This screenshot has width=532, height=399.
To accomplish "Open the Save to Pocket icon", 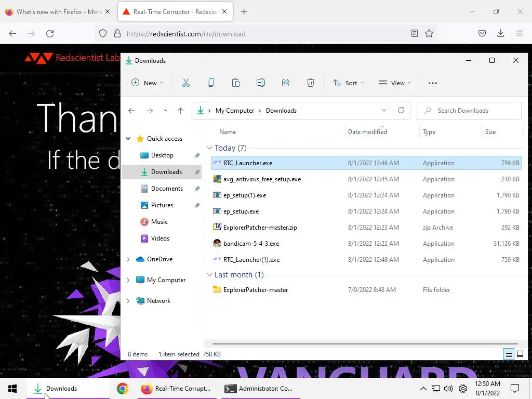I will point(482,33).
